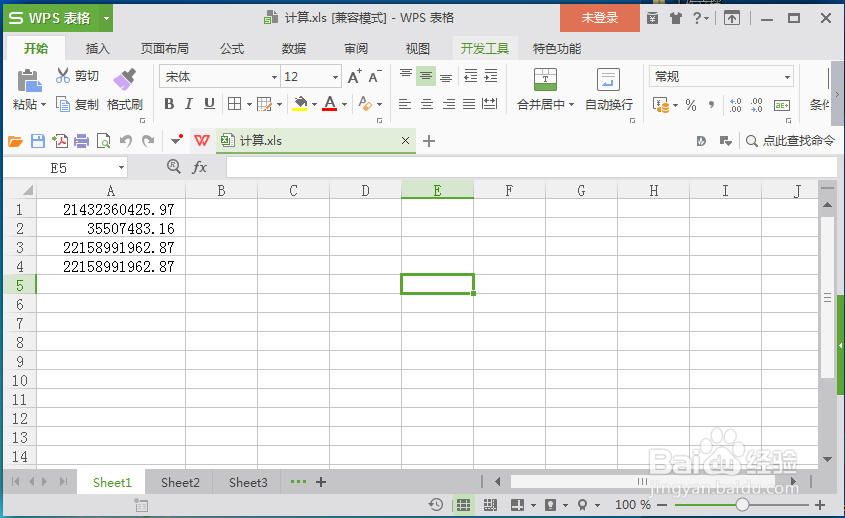Click the fill color paint bucket
This screenshot has height=518, width=845.
click(300, 103)
